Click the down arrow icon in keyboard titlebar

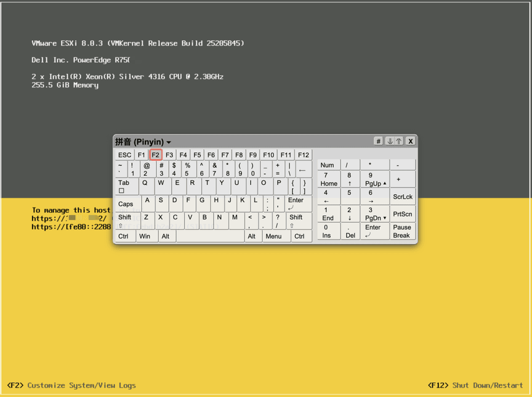[x=390, y=141]
